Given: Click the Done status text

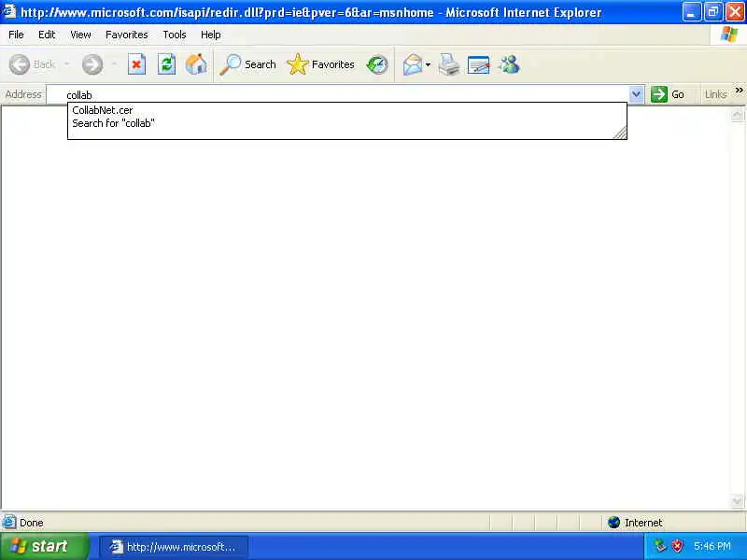Looking at the screenshot, I should (32, 523).
